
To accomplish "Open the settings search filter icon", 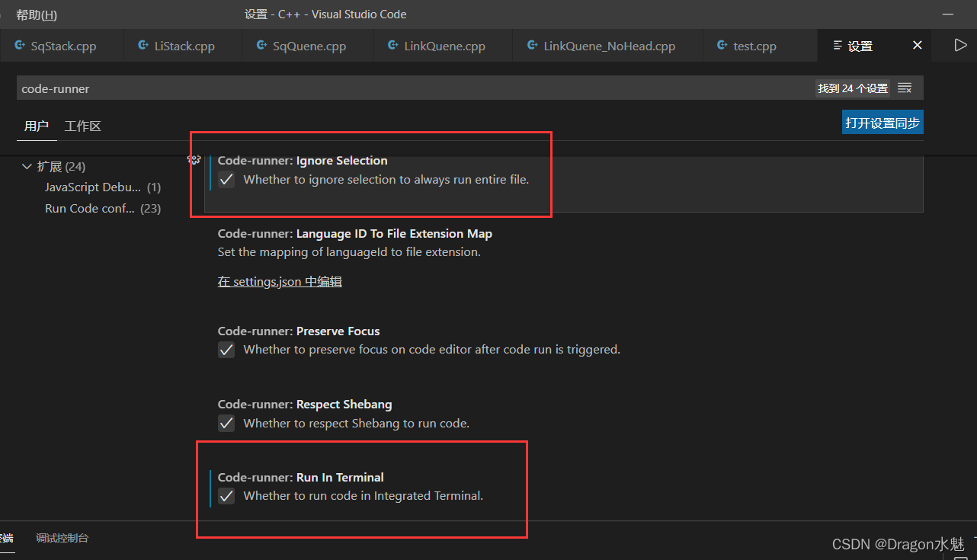I will pos(905,88).
